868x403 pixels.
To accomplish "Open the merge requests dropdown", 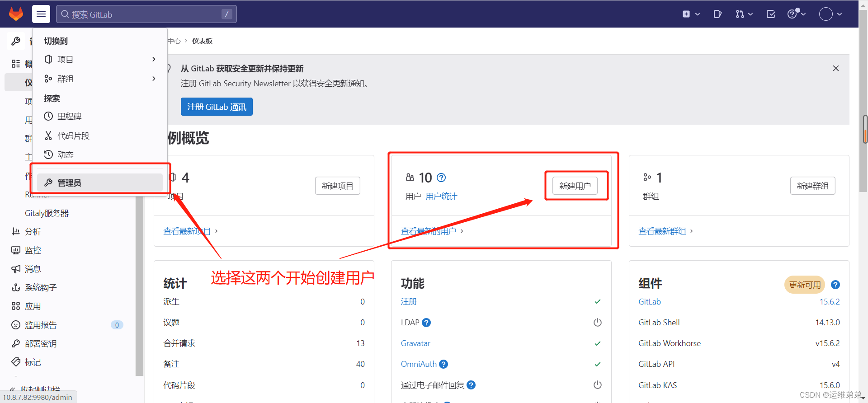I will coord(744,14).
